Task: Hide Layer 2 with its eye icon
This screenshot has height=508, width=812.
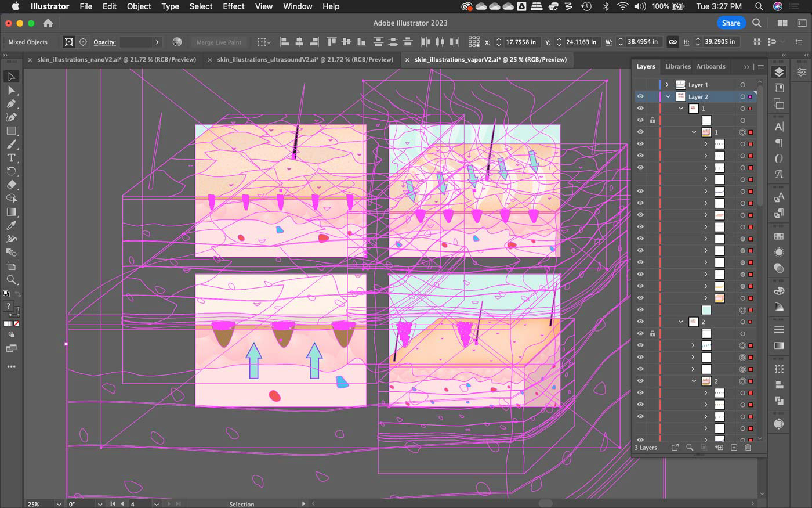Action: pos(640,97)
